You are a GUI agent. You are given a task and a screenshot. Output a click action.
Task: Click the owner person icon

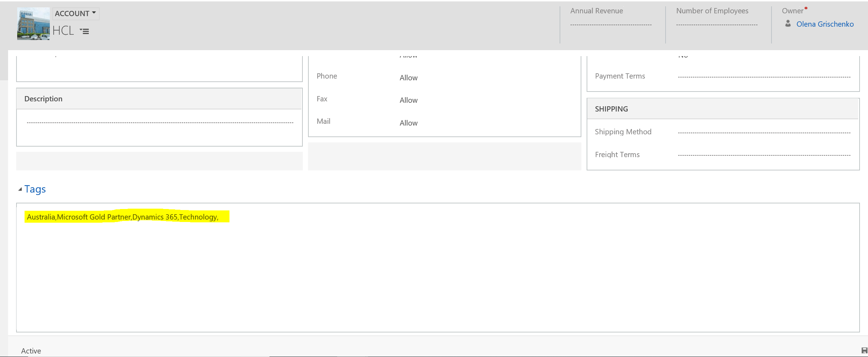788,24
